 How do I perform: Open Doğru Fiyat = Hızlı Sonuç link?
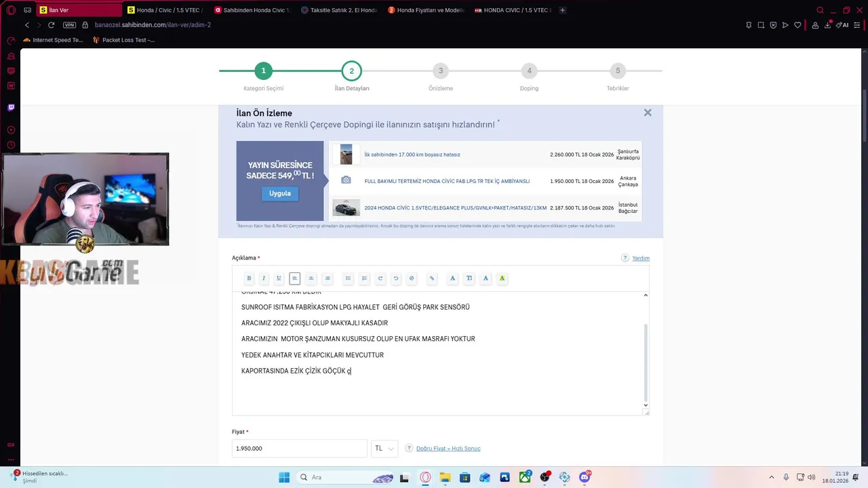pos(448,449)
